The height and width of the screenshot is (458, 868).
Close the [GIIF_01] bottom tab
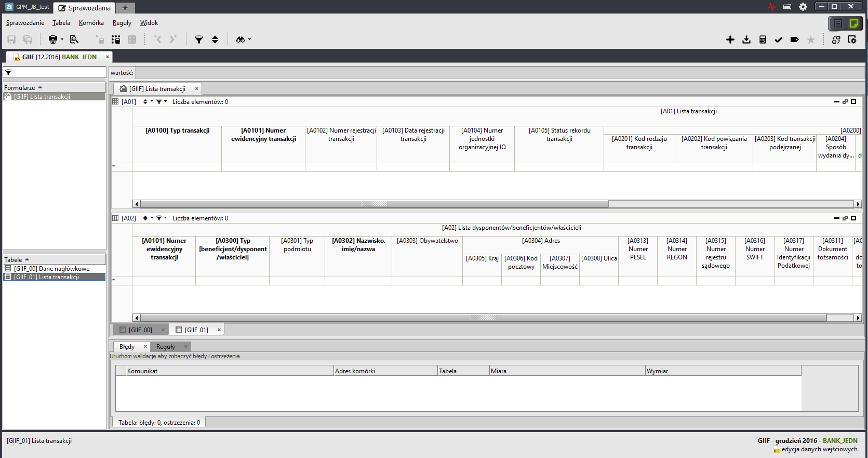[x=219, y=330]
